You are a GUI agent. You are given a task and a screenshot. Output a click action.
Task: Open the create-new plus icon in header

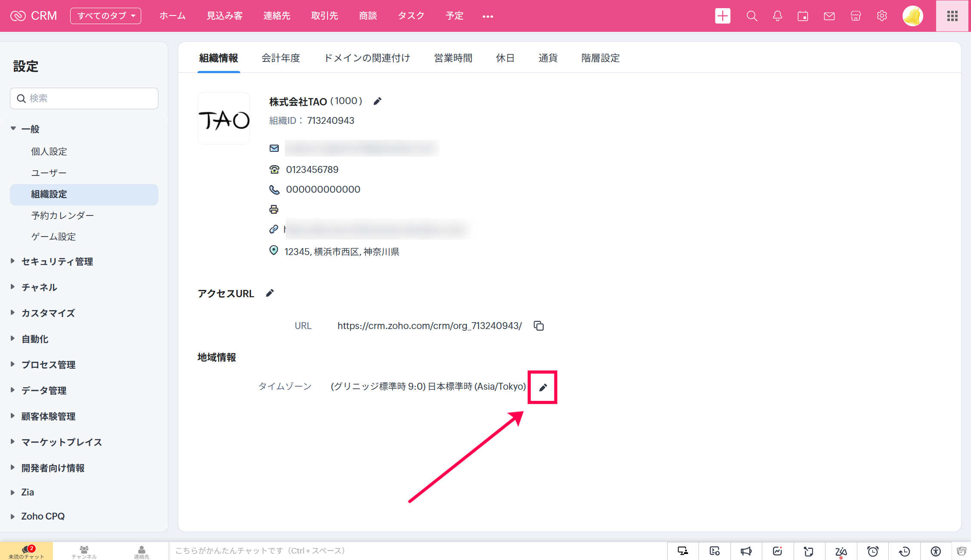722,16
